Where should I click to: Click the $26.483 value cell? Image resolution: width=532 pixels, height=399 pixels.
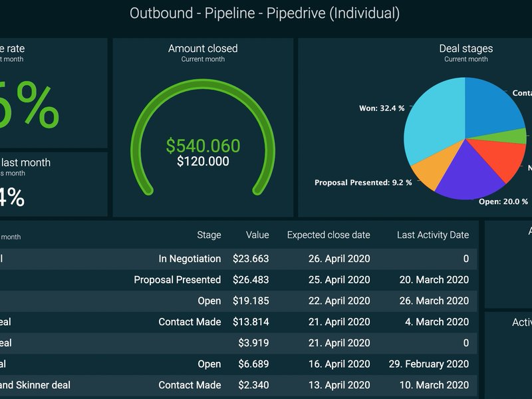coord(251,280)
